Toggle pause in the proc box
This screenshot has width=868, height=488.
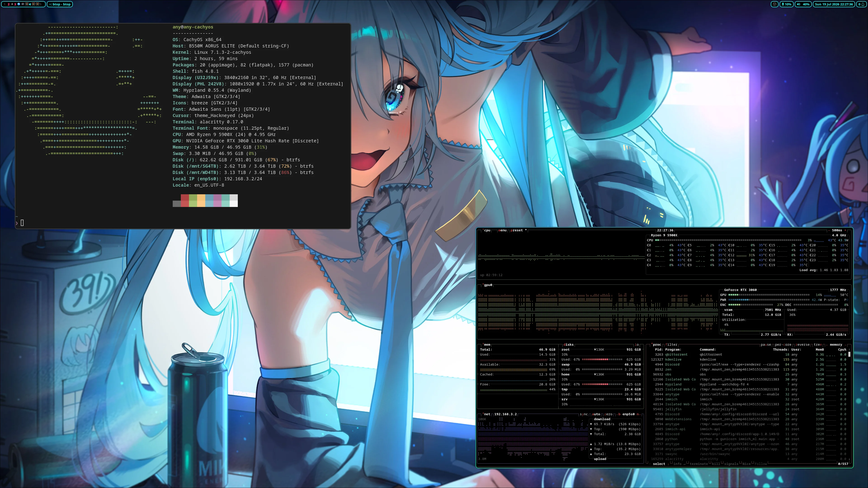click(x=766, y=345)
